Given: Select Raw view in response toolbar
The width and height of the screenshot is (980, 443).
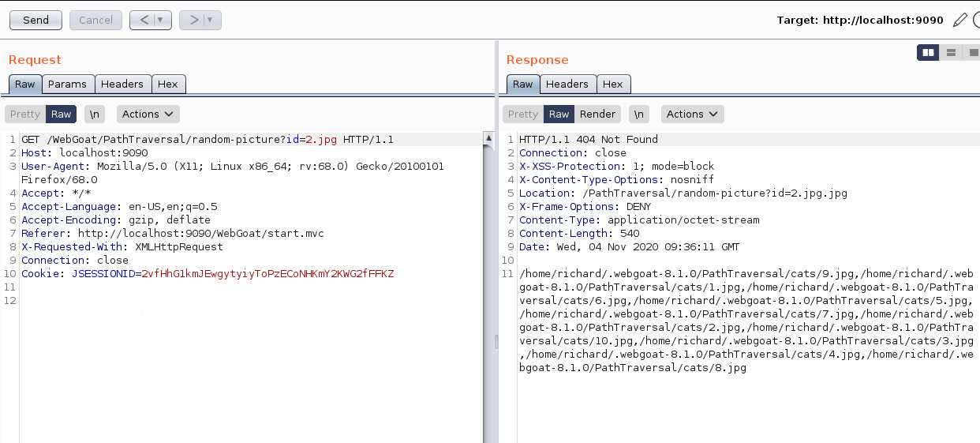Looking at the screenshot, I should 559,114.
